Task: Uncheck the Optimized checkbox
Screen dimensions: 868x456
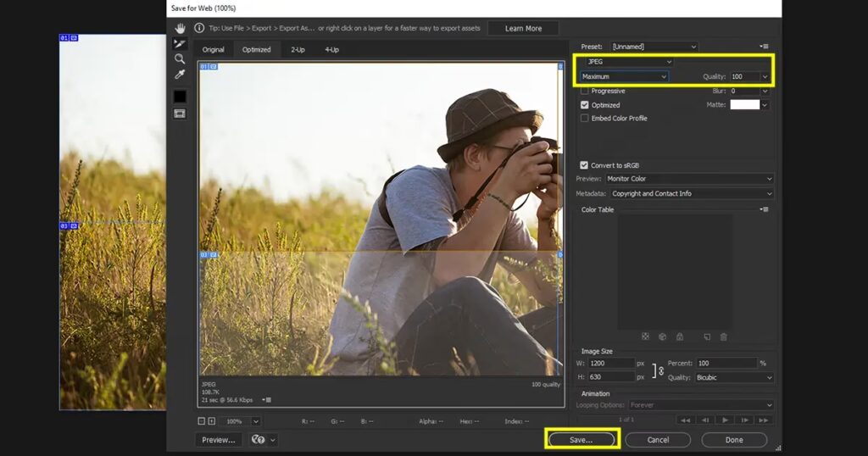Action: 585,105
